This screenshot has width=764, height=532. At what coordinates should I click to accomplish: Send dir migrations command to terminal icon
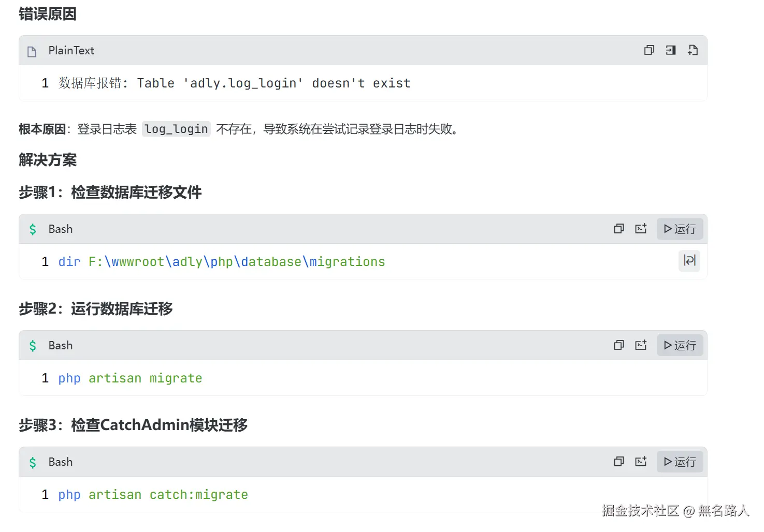point(641,229)
